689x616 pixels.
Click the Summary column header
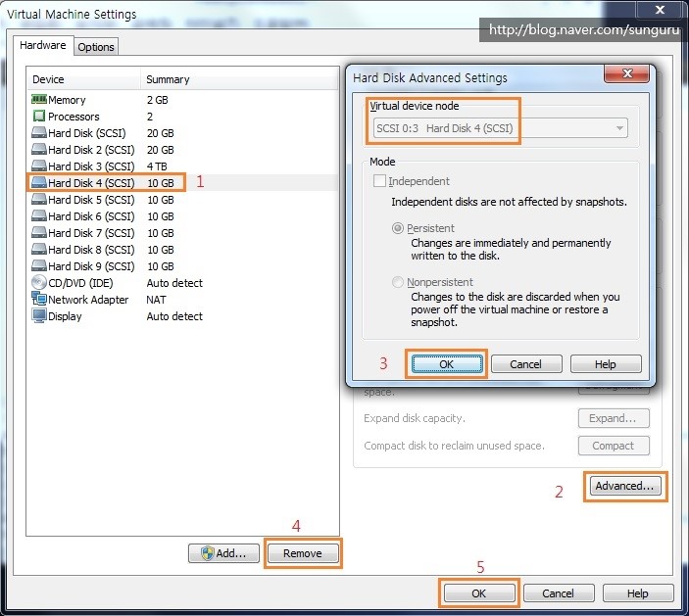point(168,79)
